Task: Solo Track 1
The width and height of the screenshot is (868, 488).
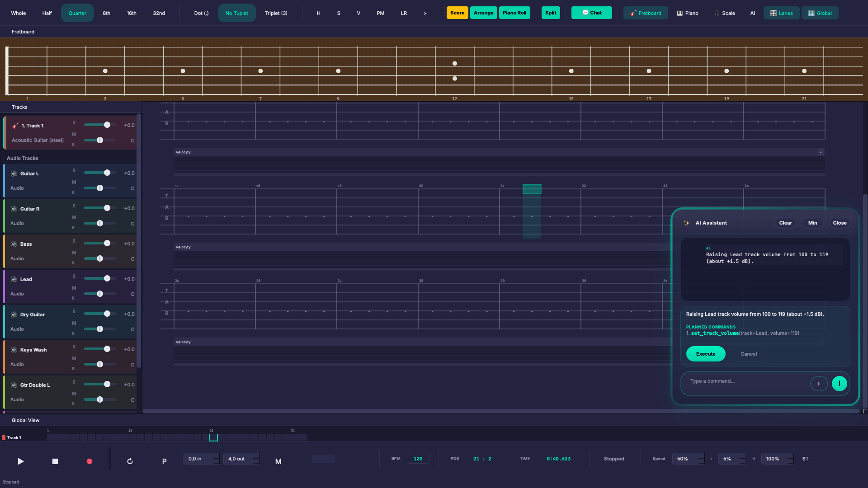Action: (74, 123)
